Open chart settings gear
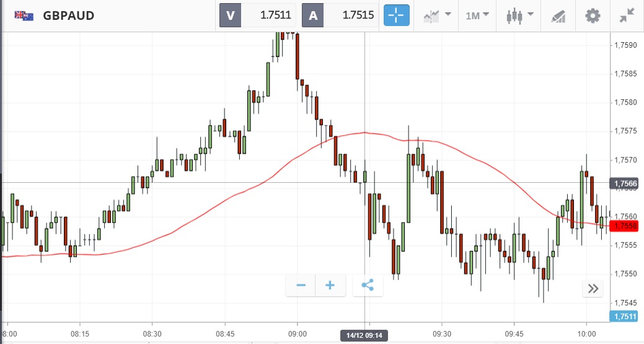This screenshot has width=644, height=344. click(x=593, y=15)
